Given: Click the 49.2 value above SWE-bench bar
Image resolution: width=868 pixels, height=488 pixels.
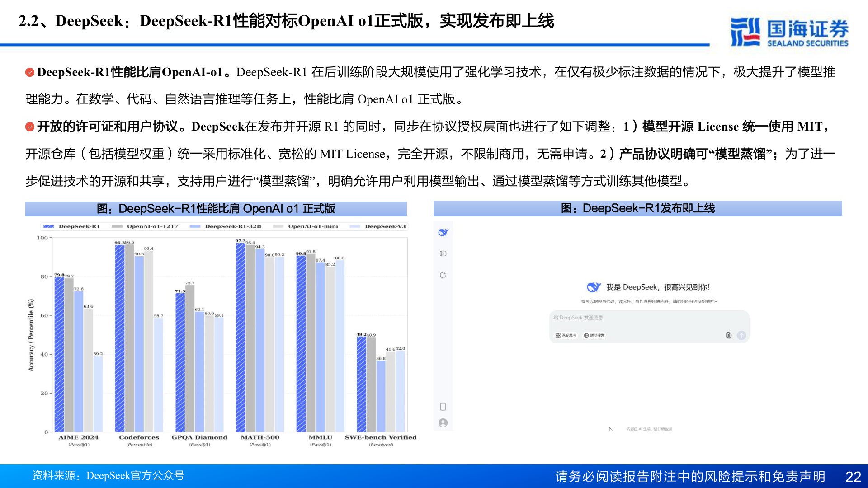Looking at the screenshot, I should (x=361, y=334).
